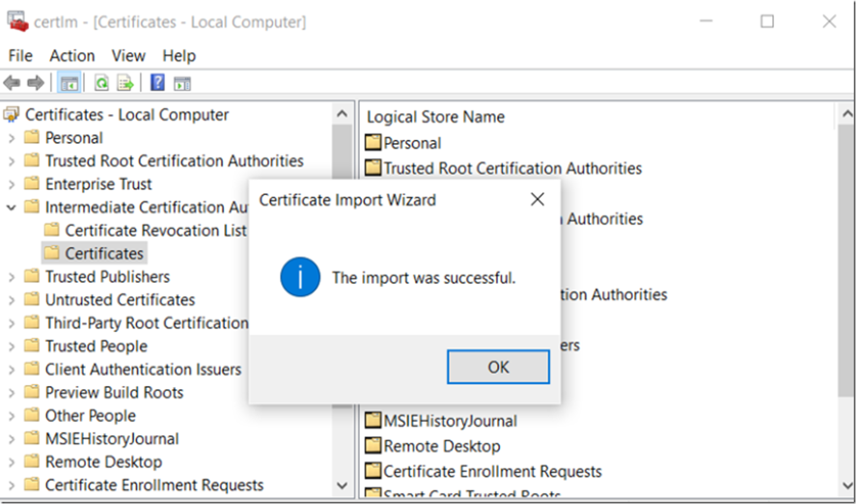Screen dimensions: 856x504
Task: Click Certificate Enrollment Requests folder icon in right pane
Action: [x=373, y=471]
